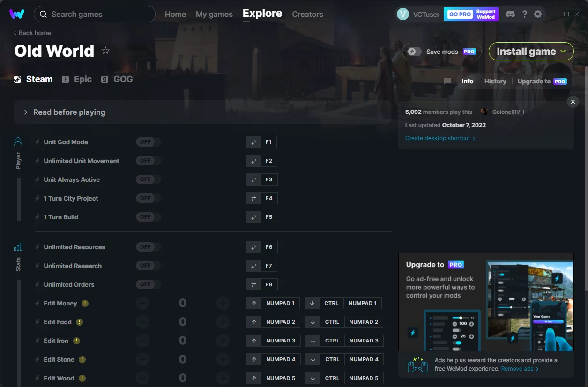Toggle the Save mods switch
The height and width of the screenshot is (387, 588).
tap(415, 52)
